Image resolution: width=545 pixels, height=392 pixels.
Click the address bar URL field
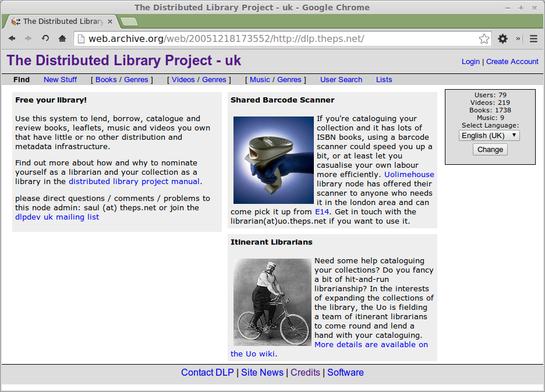pyautogui.click(x=282, y=38)
